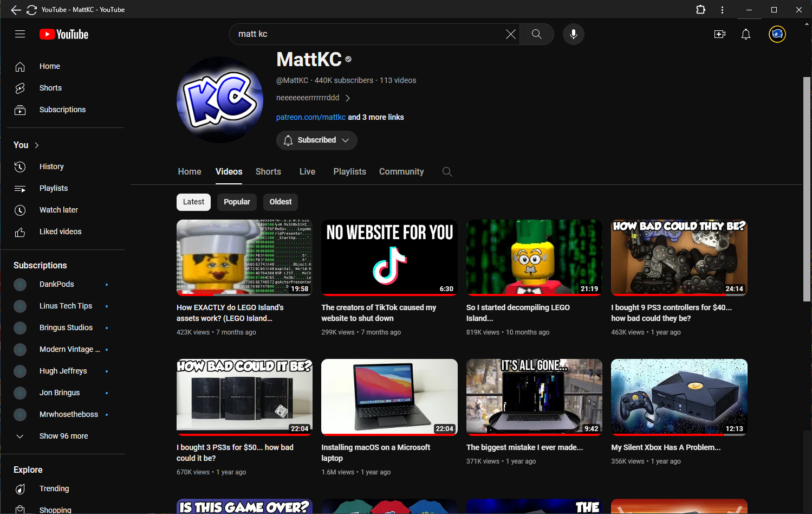
Task: Select the Latest filter chip
Action: tap(193, 202)
